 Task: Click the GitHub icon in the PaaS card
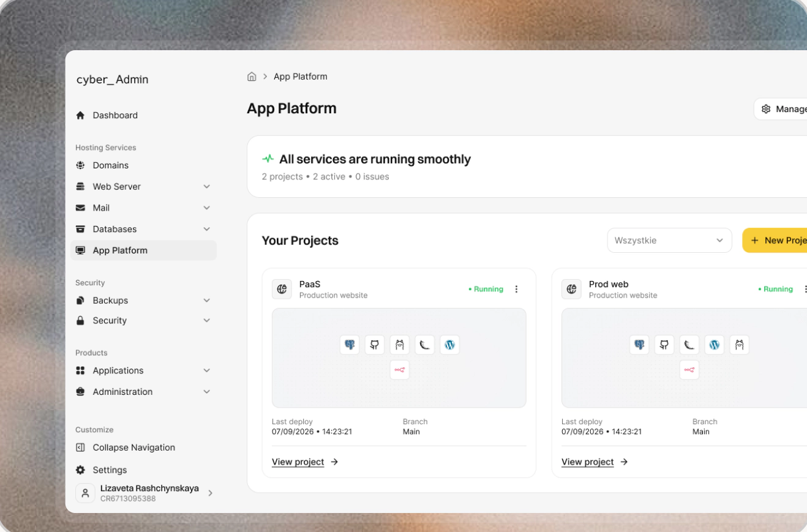coord(375,345)
